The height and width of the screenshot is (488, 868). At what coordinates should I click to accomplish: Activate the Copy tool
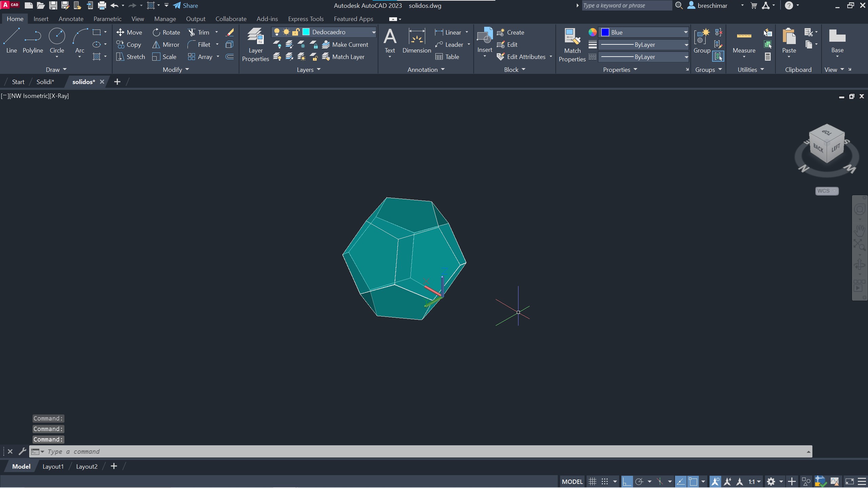point(129,44)
